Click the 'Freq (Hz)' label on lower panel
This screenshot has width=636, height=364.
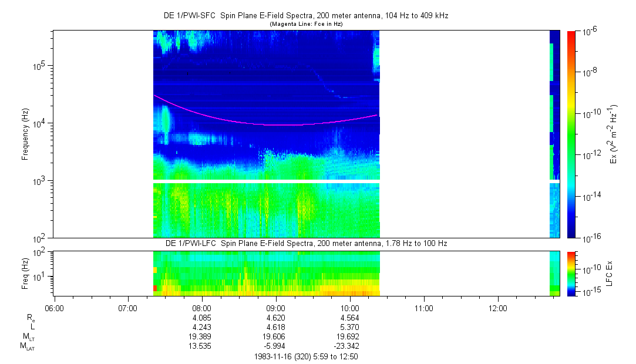tap(25, 273)
